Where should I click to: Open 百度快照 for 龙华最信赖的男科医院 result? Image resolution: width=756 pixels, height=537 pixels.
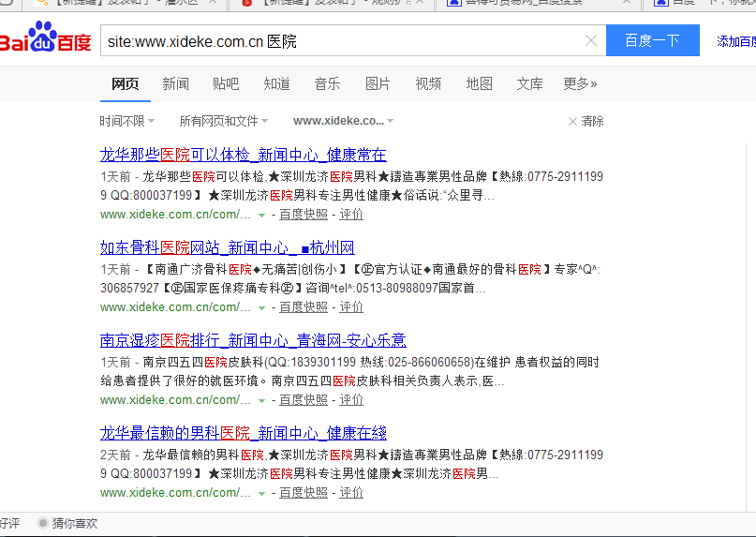point(304,492)
